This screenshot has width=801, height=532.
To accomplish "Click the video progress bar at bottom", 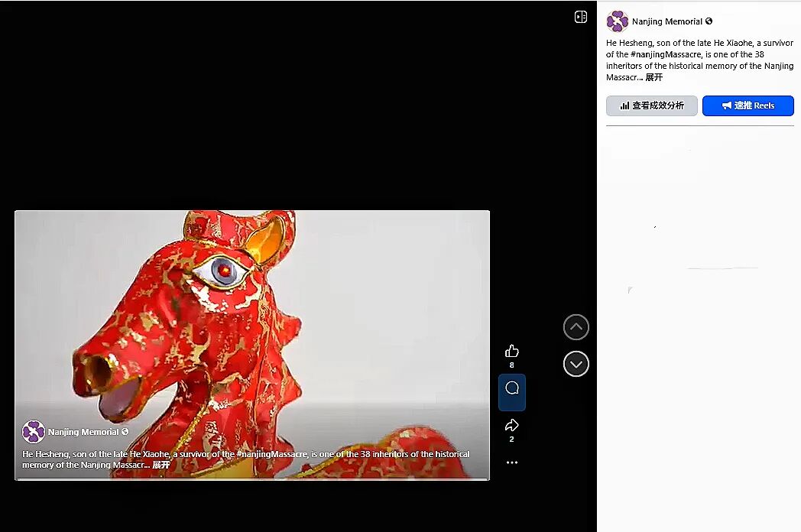I will (x=252, y=478).
